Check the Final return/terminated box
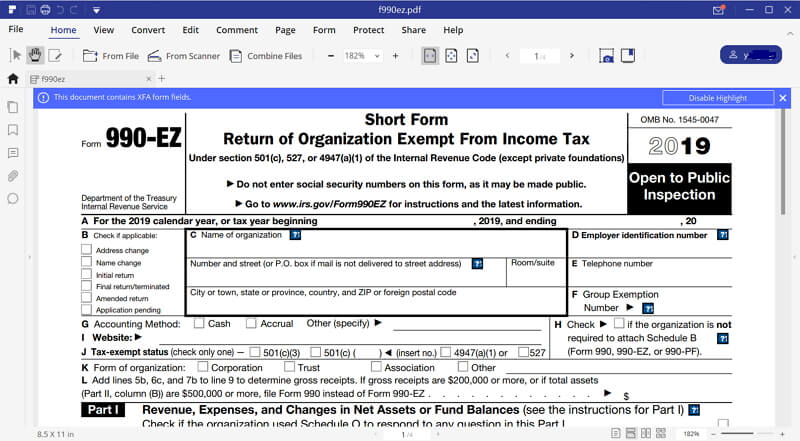The image size is (800, 441). point(87,285)
